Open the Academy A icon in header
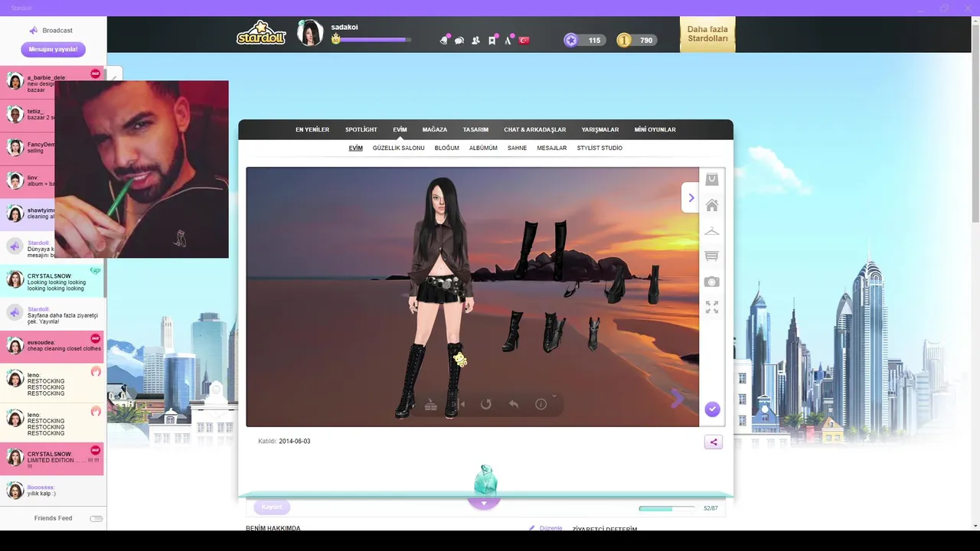Screen dimensions: 980x551 coord(508,41)
